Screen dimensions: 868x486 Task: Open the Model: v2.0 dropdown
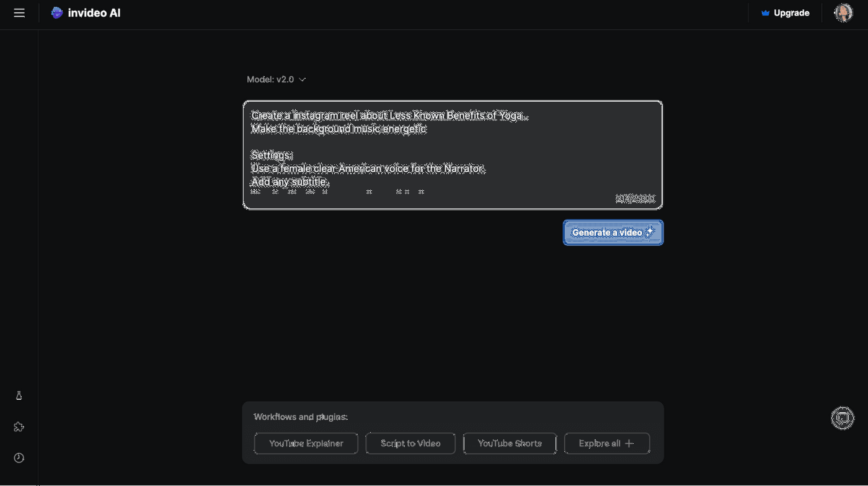270,79
